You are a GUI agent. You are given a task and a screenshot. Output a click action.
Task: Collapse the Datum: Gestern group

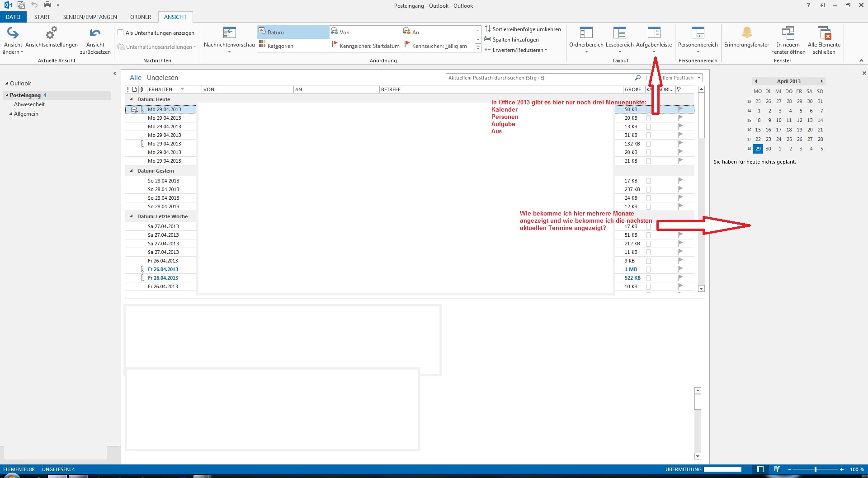pyautogui.click(x=132, y=171)
